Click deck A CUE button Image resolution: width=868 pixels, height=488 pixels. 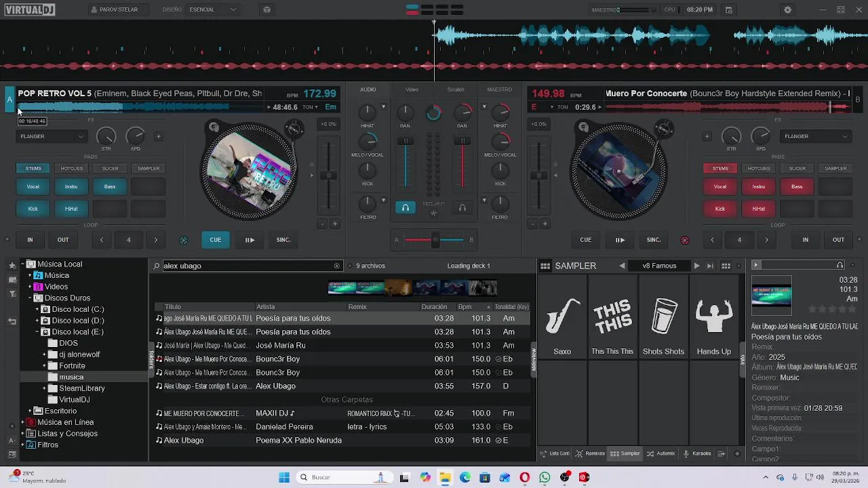point(215,240)
